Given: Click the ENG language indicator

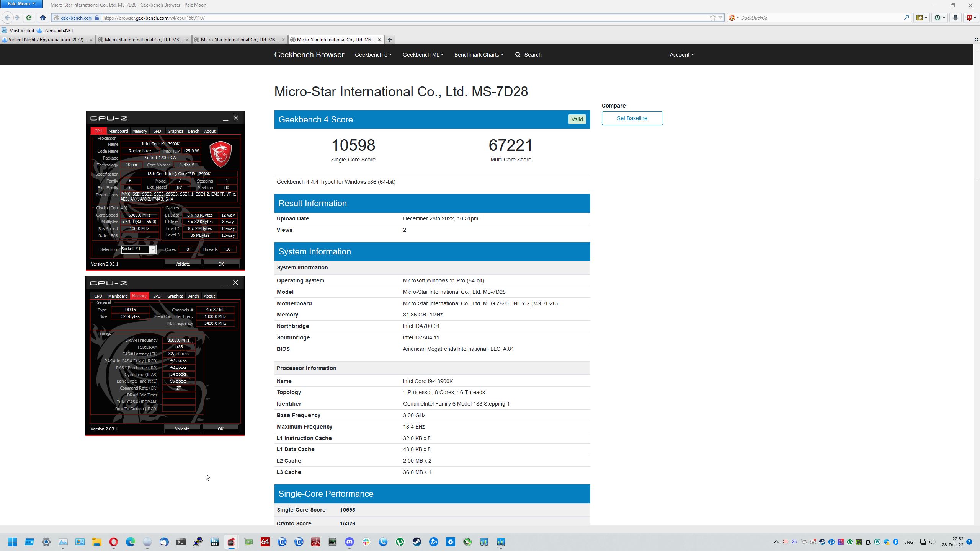Looking at the screenshot, I should [908, 542].
